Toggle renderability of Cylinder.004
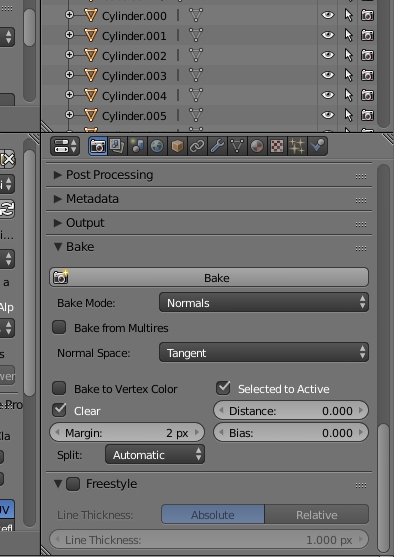This screenshot has height=557, width=394. click(367, 95)
